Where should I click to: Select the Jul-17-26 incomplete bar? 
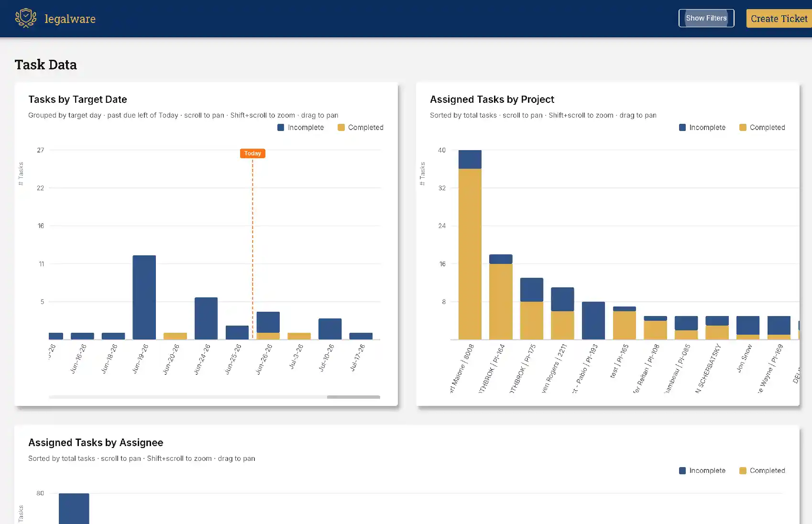coord(361,336)
